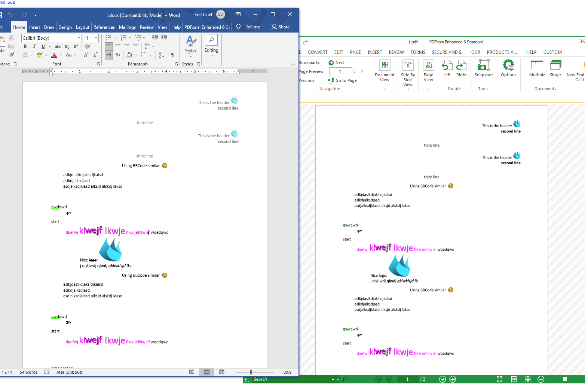Click Decrease Indent icon
The width and height of the screenshot is (585, 392).
tap(155, 38)
